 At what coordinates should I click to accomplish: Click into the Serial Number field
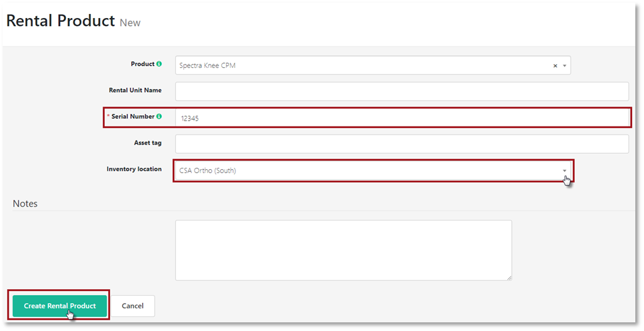click(401, 118)
